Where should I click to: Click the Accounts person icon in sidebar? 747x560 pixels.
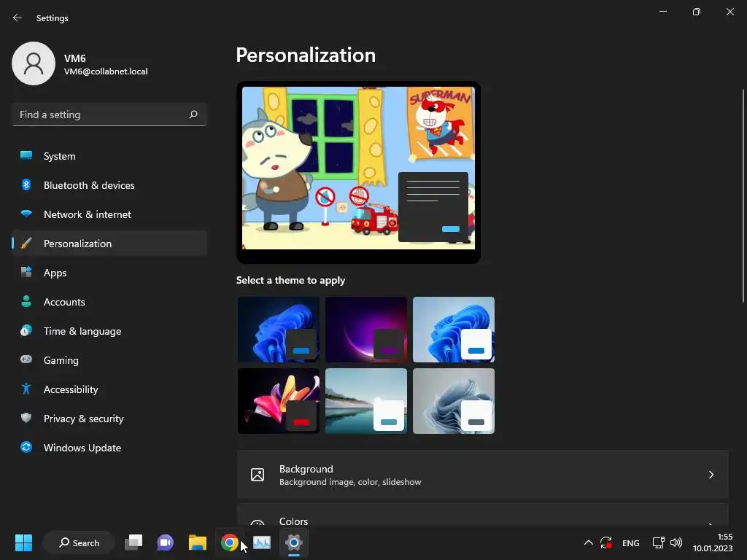click(26, 301)
